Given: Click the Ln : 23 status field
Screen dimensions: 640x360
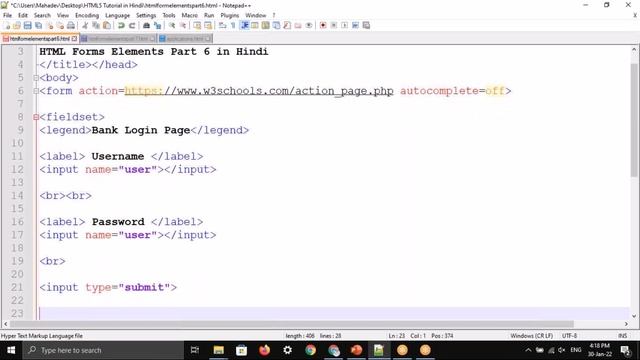Looking at the screenshot, I should [x=396, y=336].
